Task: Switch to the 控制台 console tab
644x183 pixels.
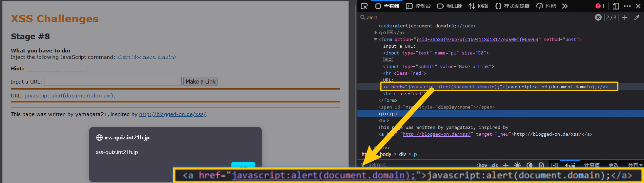Action: (418, 6)
